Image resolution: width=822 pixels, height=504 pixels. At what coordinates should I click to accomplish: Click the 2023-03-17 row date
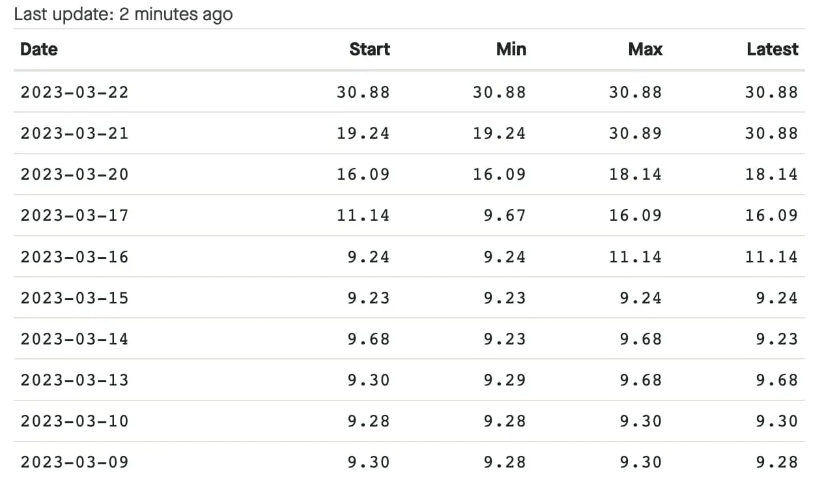[x=74, y=216]
